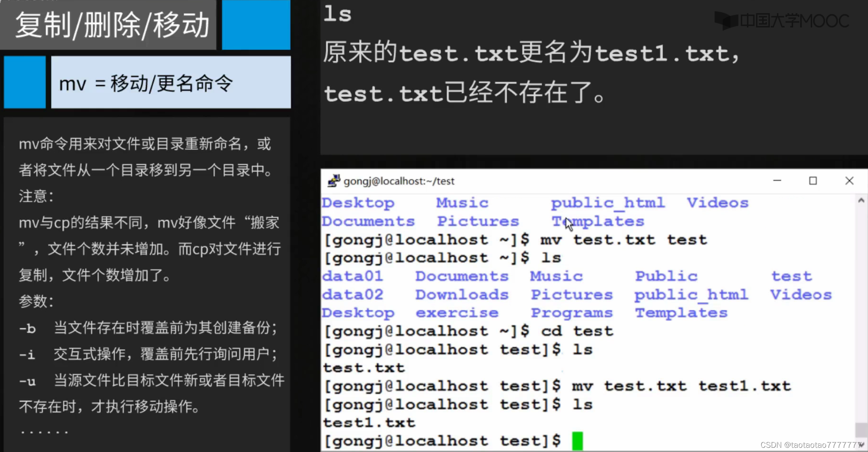Maximize the gongj@localhost terminal window
The height and width of the screenshot is (452, 868).
813,181
